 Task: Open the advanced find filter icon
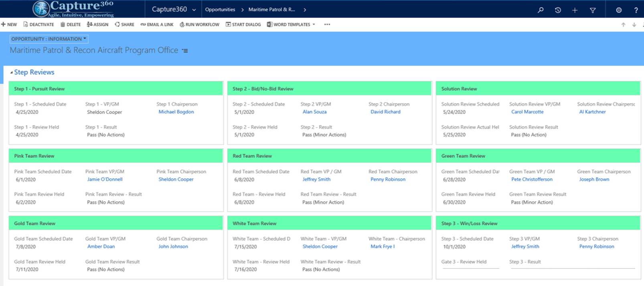click(x=593, y=10)
